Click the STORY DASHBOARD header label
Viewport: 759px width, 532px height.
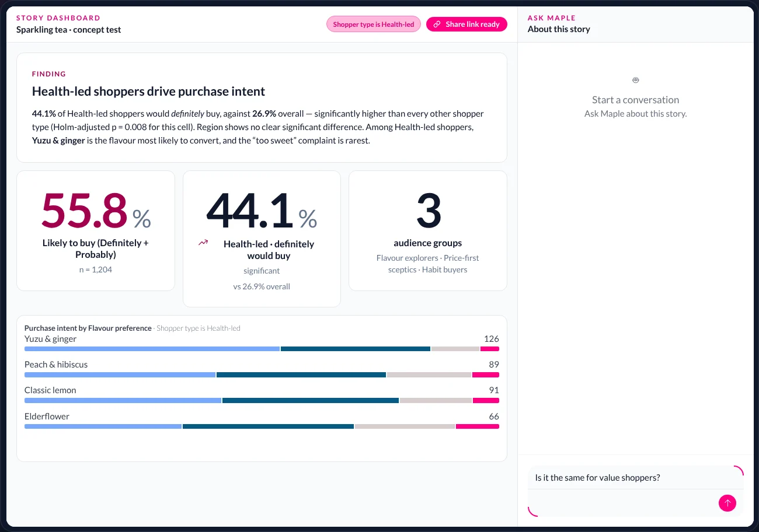[58, 18]
